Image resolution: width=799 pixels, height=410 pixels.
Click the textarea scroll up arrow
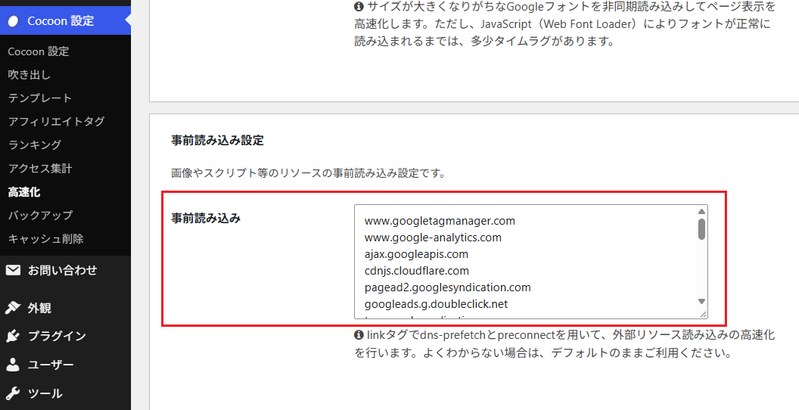tap(702, 211)
